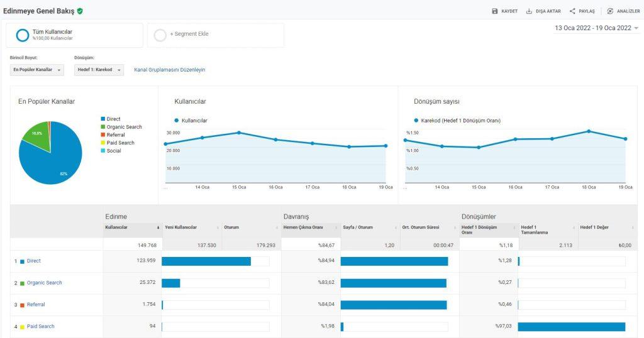
Task: Click the 18 Oca point on Dönüşüm sayısı chart
Action: point(589,131)
